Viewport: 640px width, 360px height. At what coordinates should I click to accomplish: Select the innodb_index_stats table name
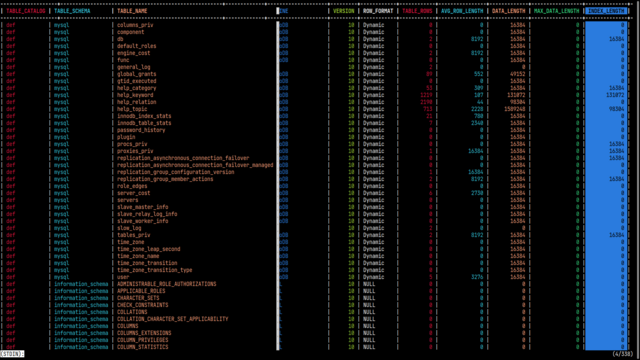144,116
